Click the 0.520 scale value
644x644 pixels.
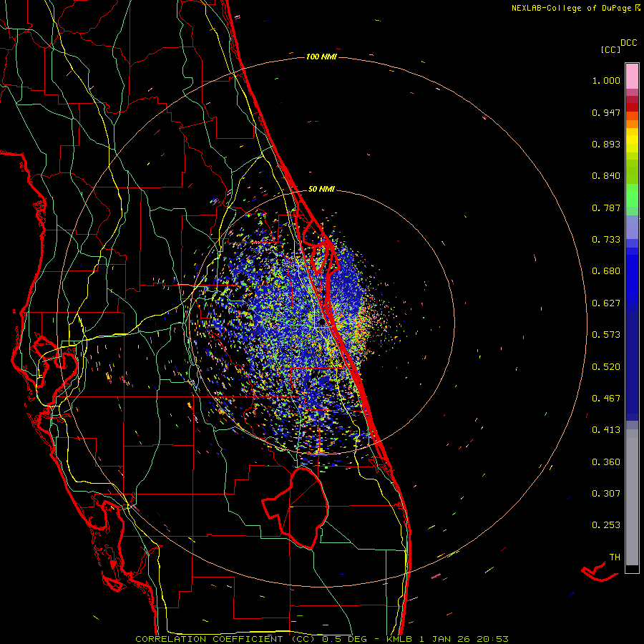pyautogui.click(x=606, y=367)
